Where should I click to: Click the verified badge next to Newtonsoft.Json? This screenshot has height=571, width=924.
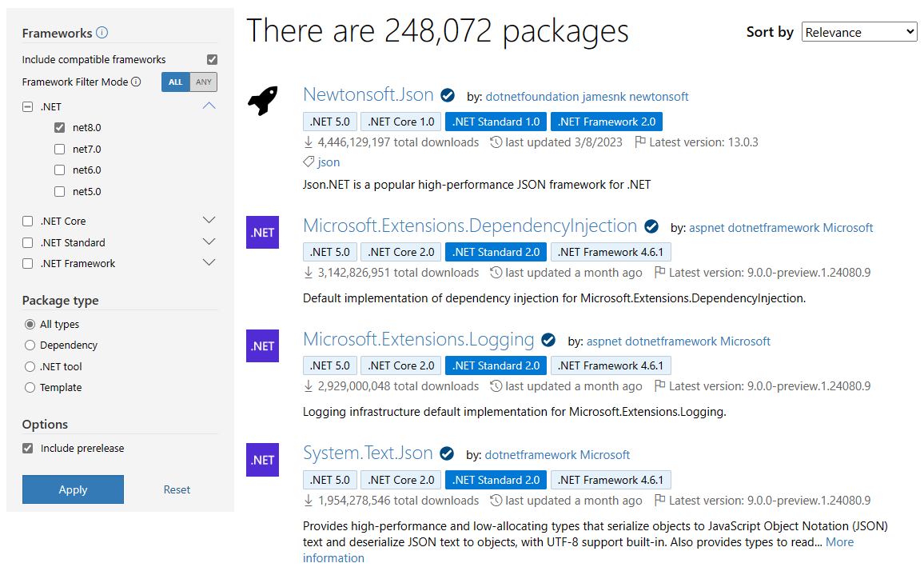[x=447, y=94]
